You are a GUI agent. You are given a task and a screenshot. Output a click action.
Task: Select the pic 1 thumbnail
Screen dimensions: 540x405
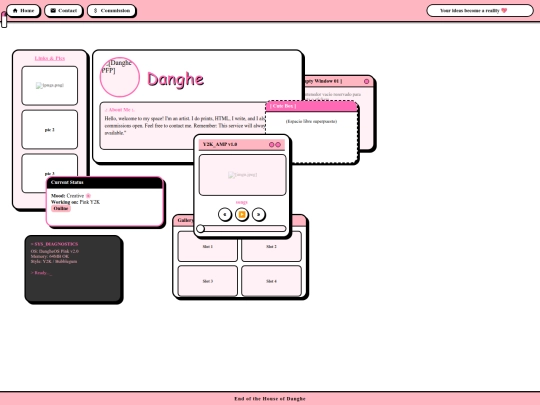(x=50, y=129)
